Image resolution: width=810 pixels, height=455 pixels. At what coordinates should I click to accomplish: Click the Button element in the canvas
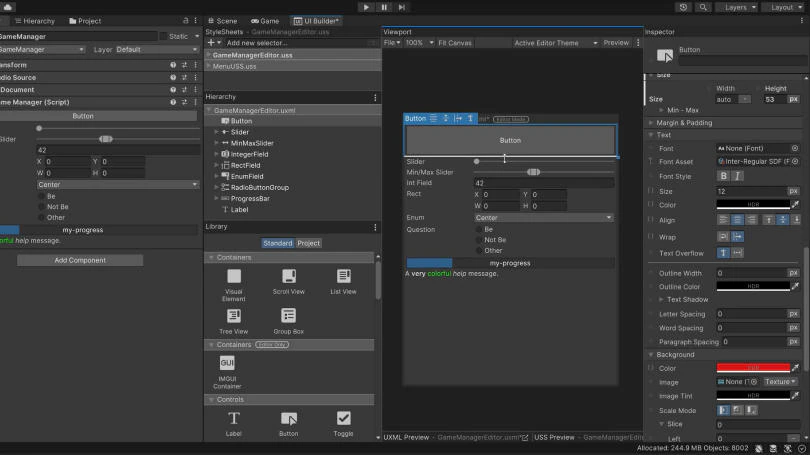click(x=510, y=140)
